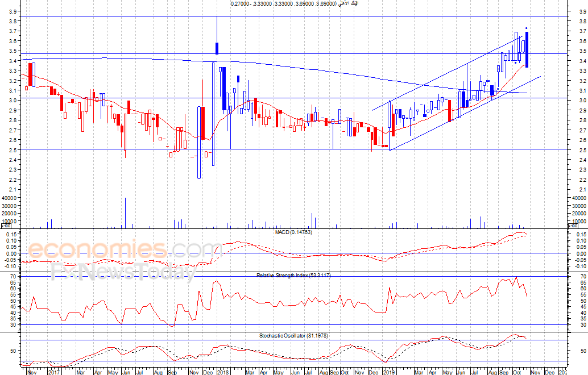Image resolution: width=588 pixels, height=375 pixels.
Task: Select the chart title with Arabic stock name
Action: coord(295,3)
